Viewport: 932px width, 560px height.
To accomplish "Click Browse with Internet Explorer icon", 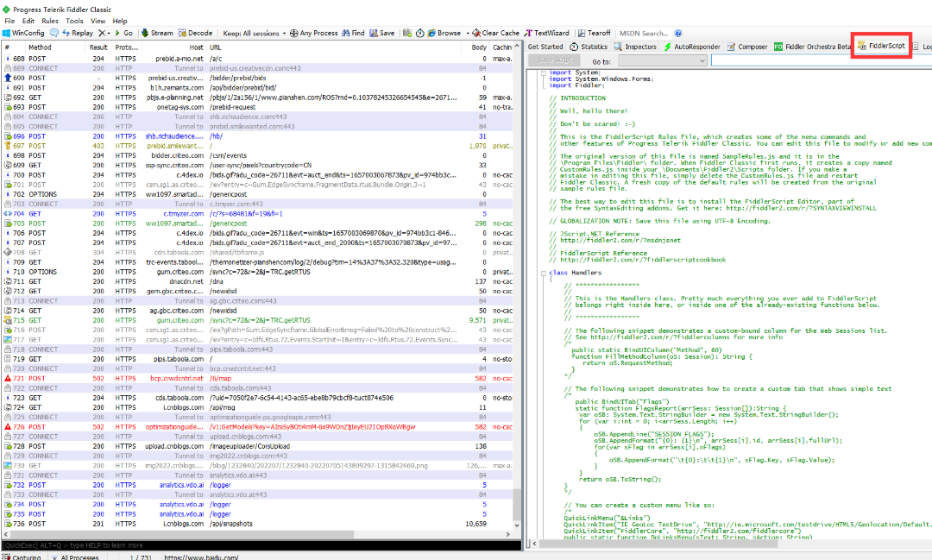I will click(x=444, y=34).
